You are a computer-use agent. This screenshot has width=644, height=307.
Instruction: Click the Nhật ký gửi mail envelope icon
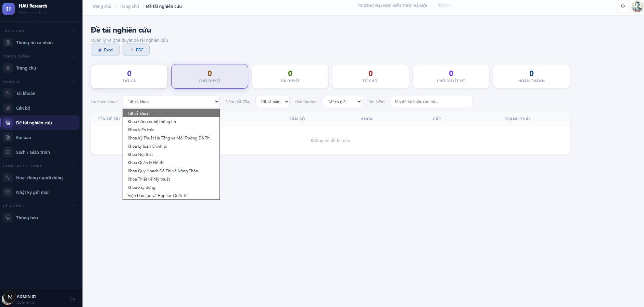8,192
